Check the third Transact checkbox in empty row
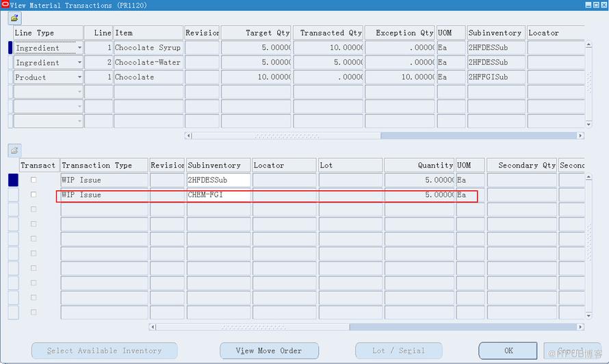 pyautogui.click(x=34, y=209)
